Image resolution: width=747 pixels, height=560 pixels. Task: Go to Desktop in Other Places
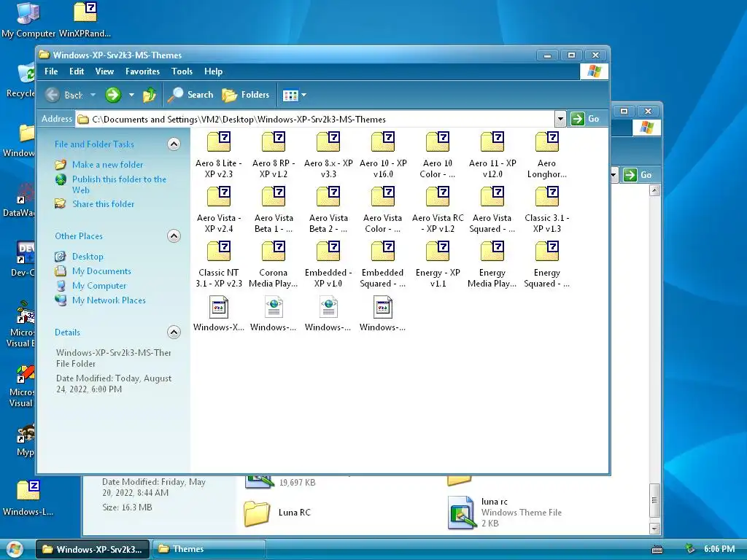tap(88, 257)
